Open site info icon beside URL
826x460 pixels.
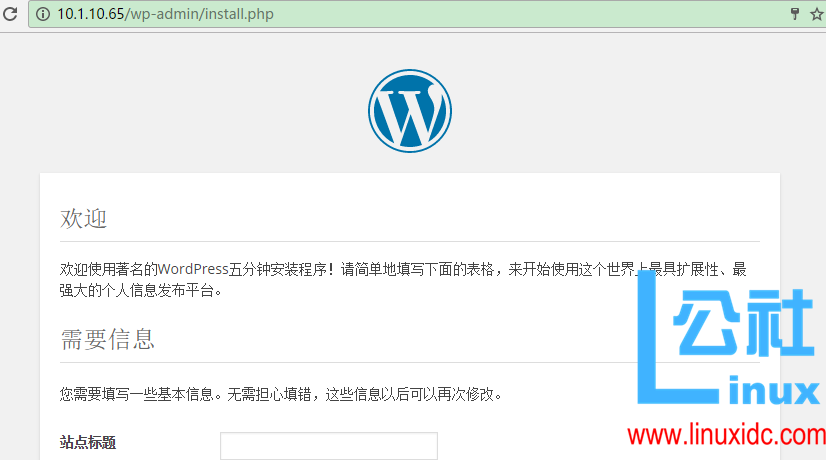point(43,14)
